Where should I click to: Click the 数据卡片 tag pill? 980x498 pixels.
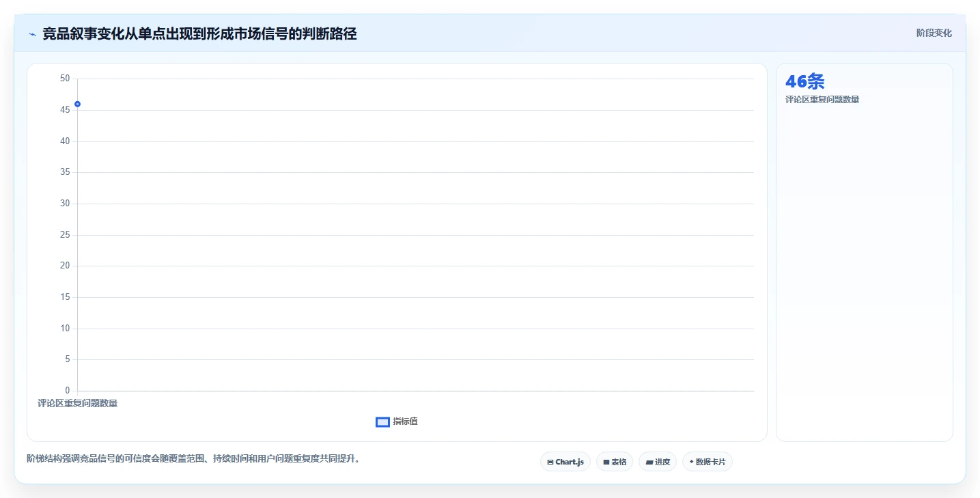click(708, 462)
